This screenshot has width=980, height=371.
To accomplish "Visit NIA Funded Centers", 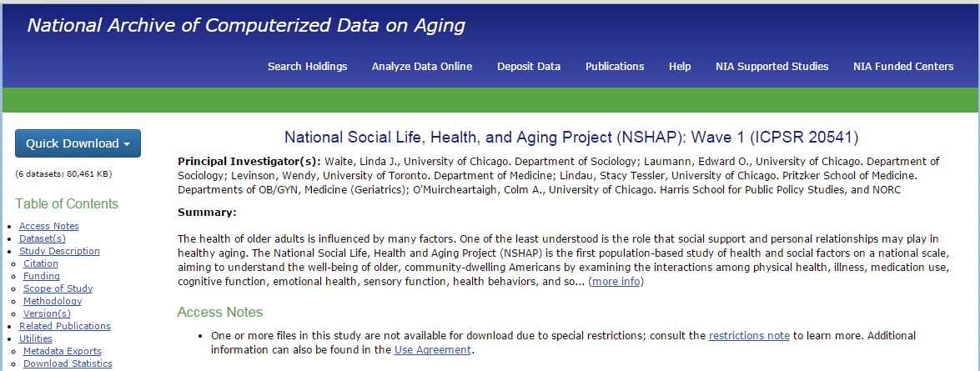I will 903,66.
